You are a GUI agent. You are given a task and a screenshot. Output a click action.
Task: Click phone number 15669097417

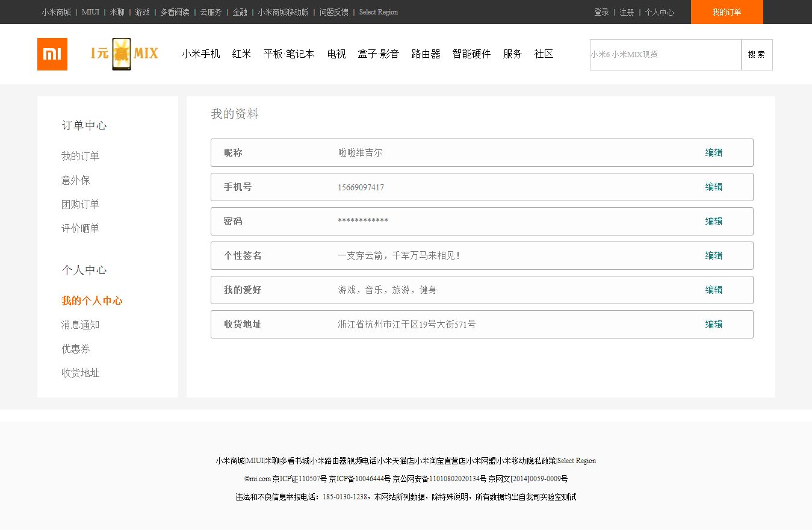[361, 187]
